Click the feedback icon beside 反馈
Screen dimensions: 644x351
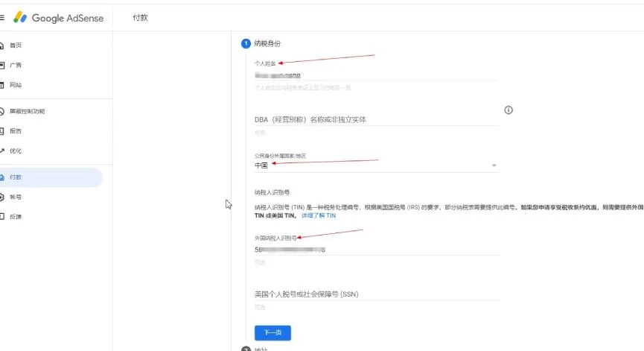click(x=1, y=217)
